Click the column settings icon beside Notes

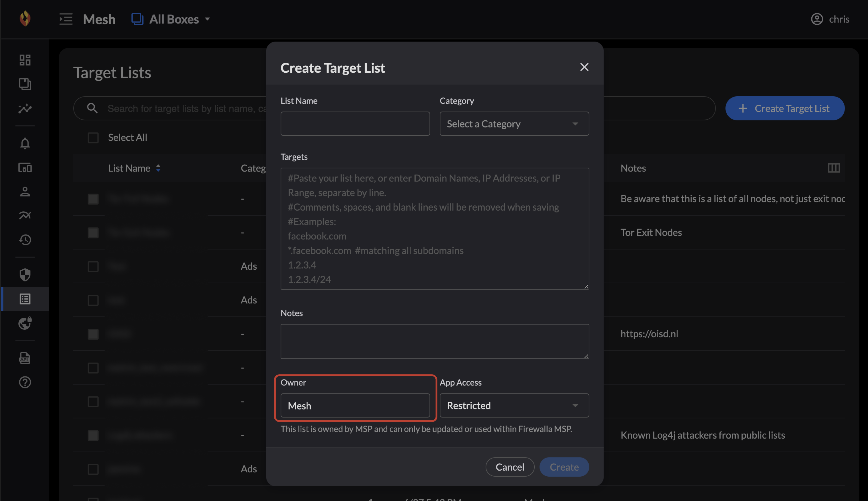pyautogui.click(x=833, y=168)
